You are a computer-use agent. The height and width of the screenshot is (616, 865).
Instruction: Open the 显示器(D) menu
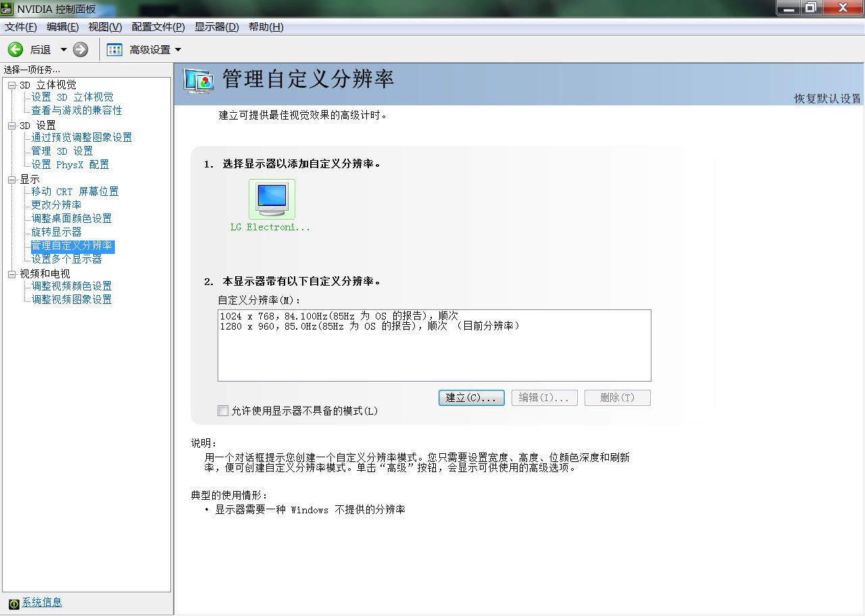(x=217, y=27)
